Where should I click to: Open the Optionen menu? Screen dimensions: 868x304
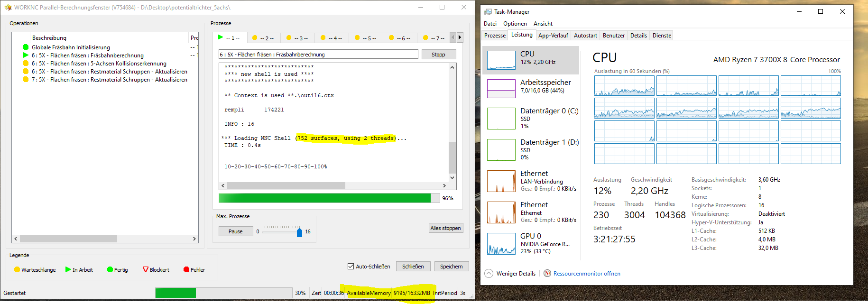click(x=515, y=23)
